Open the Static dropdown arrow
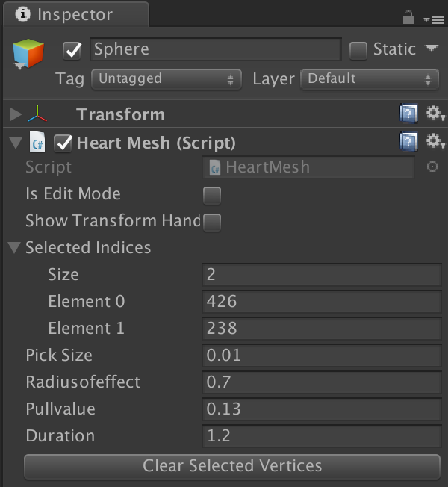 pyautogui.click(x=431, y=49)
